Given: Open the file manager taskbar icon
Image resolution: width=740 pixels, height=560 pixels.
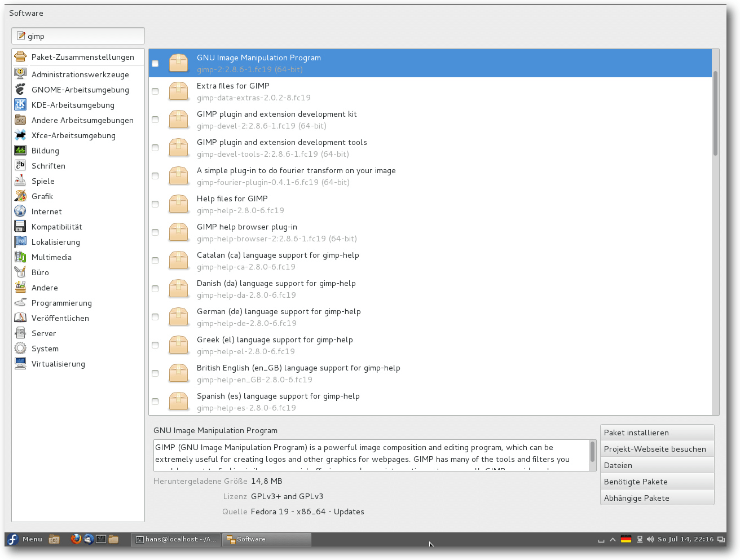Looking at the screenshot, I should (x=113, y=539).
